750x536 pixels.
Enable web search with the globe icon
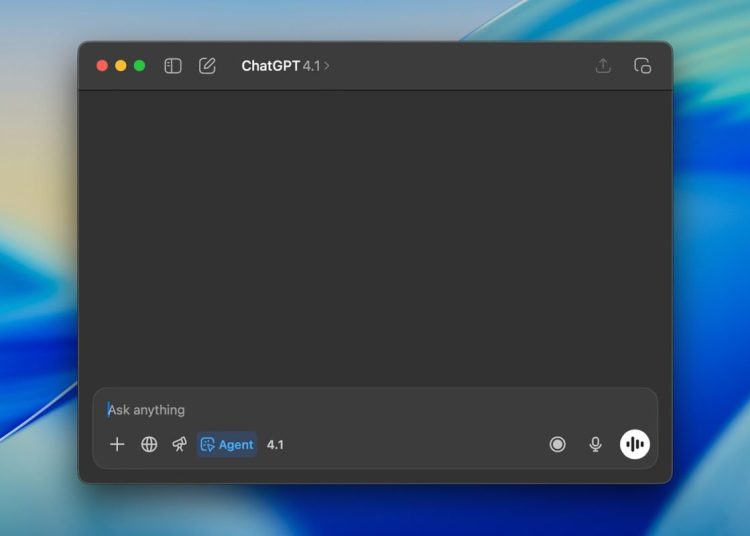(x=149, y=444)
